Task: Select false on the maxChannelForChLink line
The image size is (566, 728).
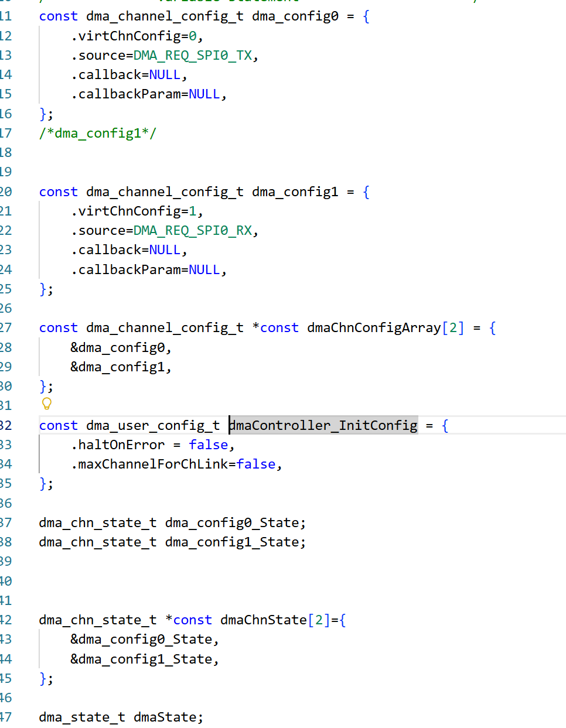Action: coord(256,464)
